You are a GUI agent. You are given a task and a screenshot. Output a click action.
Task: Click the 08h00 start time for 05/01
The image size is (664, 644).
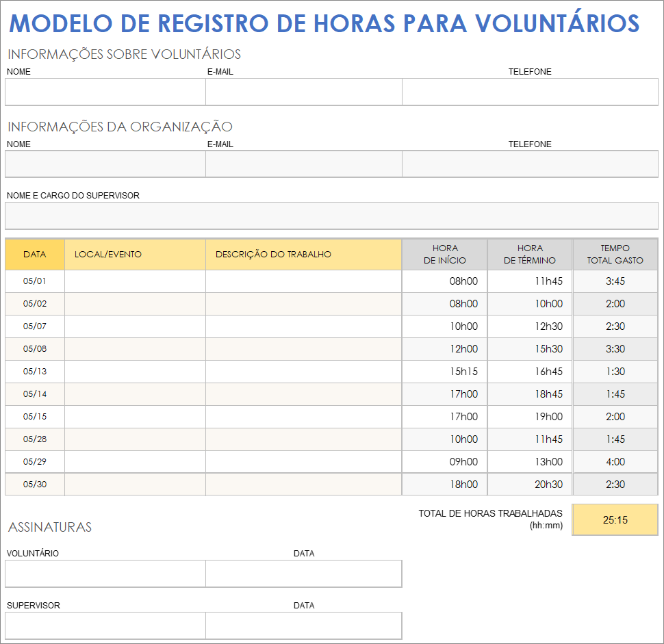tap(444, 281)
